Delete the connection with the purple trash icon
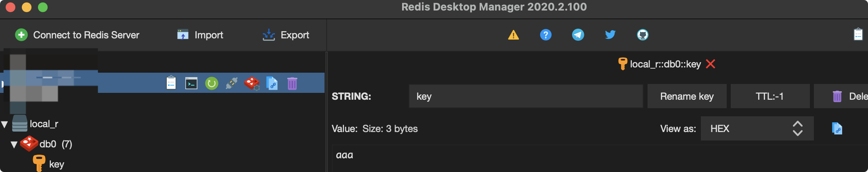This screenshot has width=868, height=172. (292, 83)
